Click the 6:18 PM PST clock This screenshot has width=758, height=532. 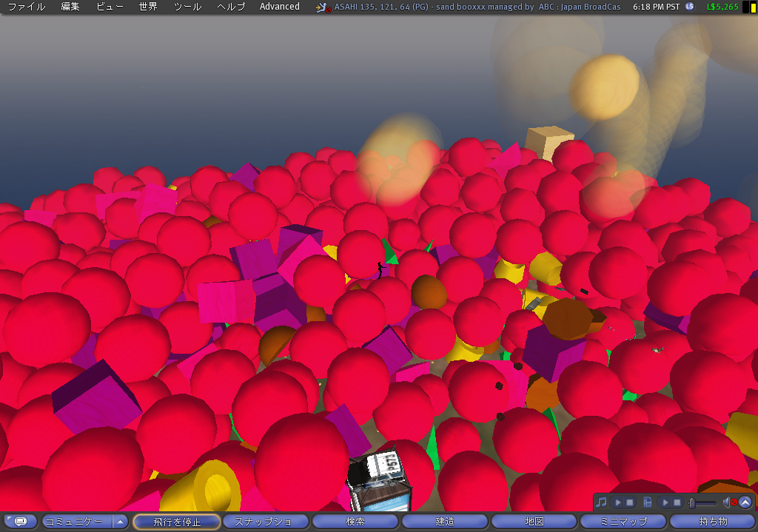point(656,7)
